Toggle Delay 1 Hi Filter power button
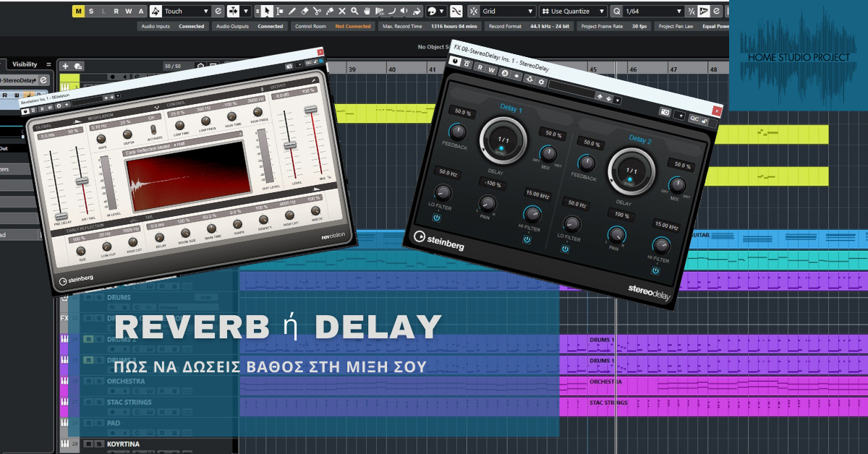The height and width of the screenshot is (454, 868). point(527,239)
